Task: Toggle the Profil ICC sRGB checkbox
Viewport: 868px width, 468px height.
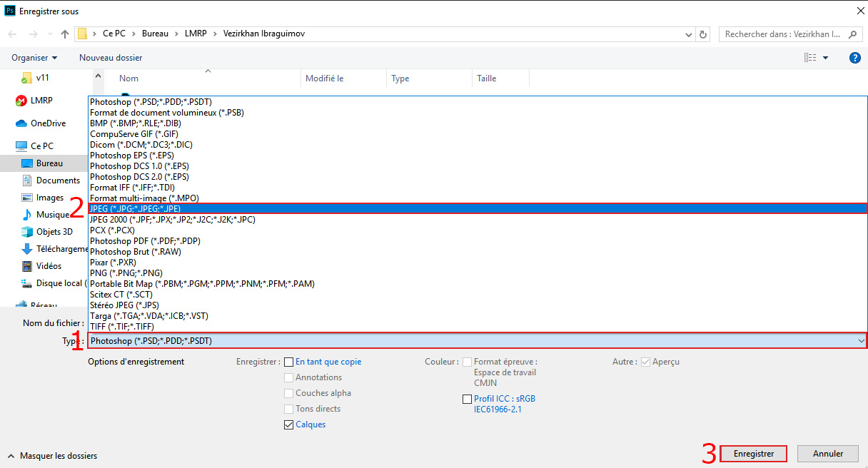Action: 468,399
